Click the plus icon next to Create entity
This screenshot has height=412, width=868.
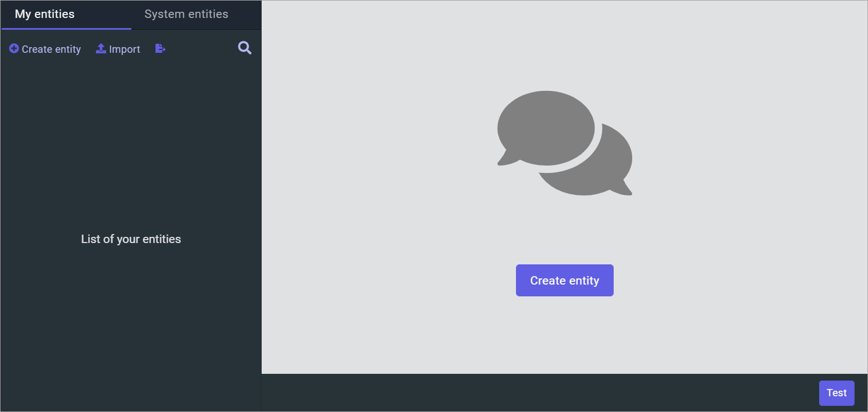pos(14,48)
